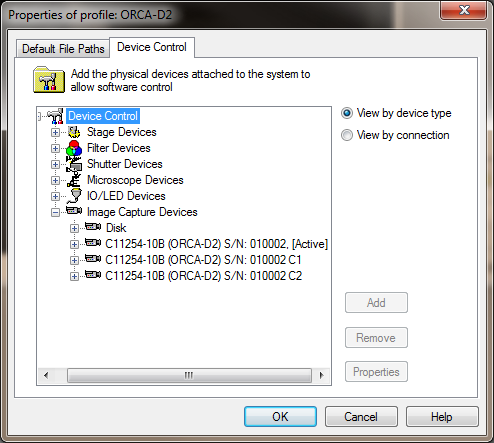
Task: Select the Shutter Devices label
Action: 125,164
